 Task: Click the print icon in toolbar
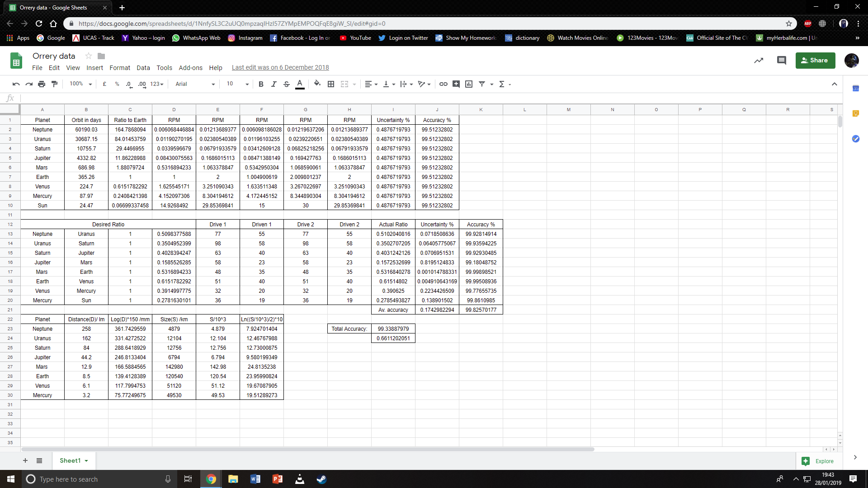click(42, 84)
